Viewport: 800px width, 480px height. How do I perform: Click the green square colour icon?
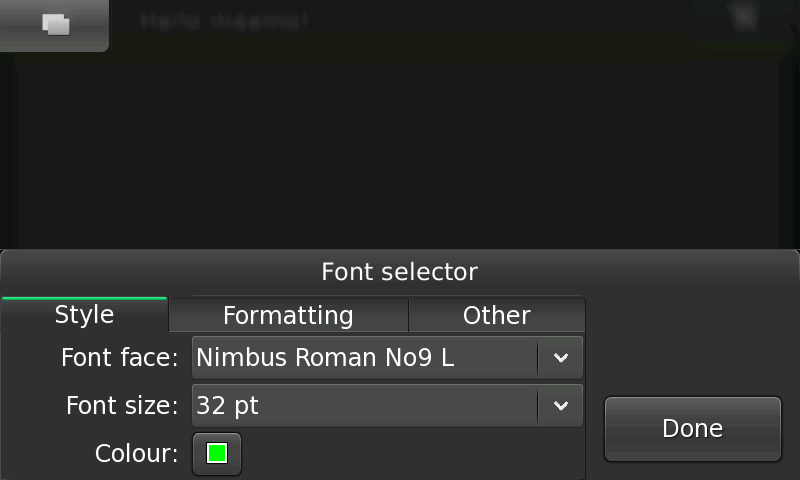(x=217, y=454)
